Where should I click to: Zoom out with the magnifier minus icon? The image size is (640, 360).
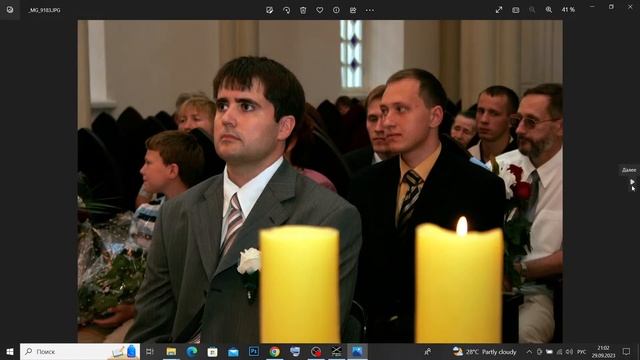(x=532, y=10)
